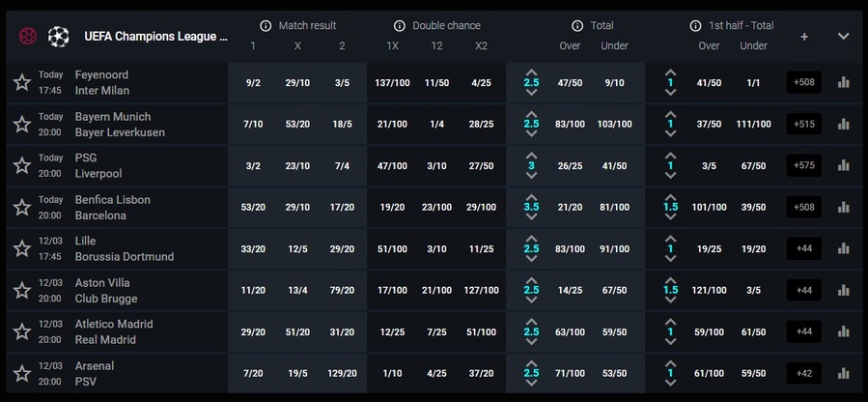868x402 pixels.
Task: Show +44 more markets for Lille match
Action: [x=803, y=248]
